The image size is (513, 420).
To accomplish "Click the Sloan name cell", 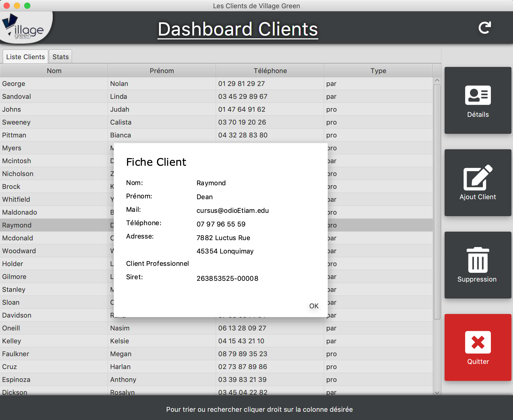I will click(x=54, y=302).
